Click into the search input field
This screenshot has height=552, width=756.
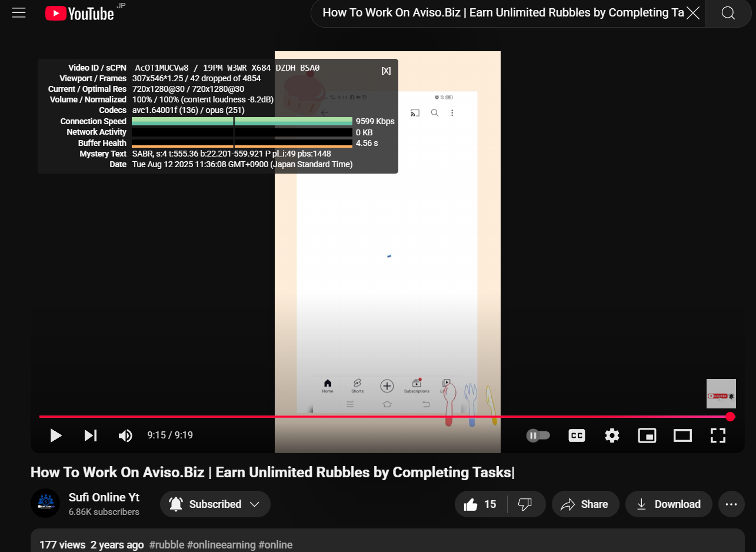pos(503,13)
